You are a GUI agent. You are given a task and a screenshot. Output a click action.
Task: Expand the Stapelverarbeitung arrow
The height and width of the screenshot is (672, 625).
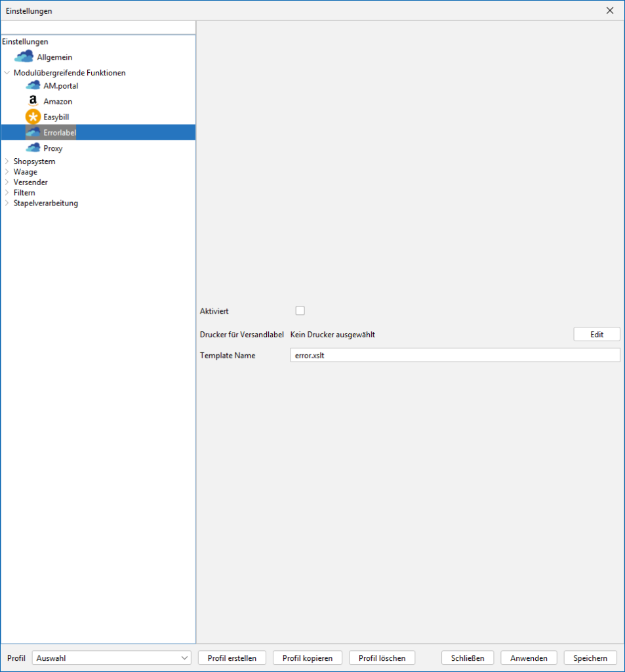7,203
